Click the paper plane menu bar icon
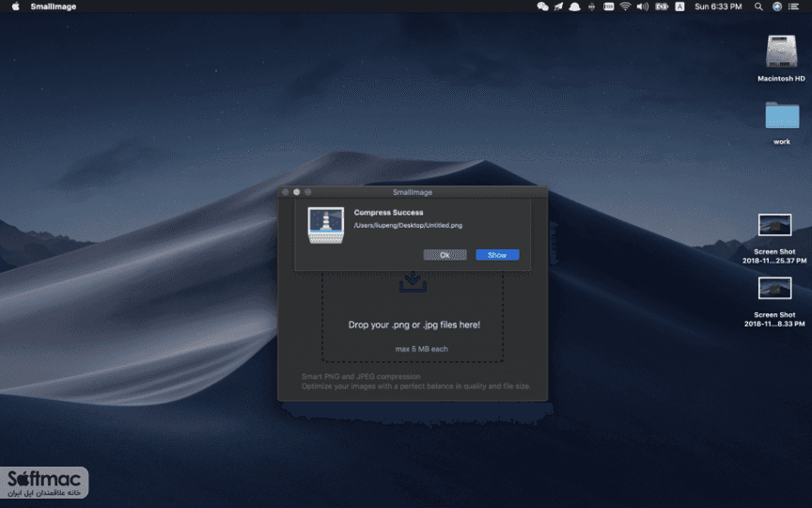 point(559,7)
